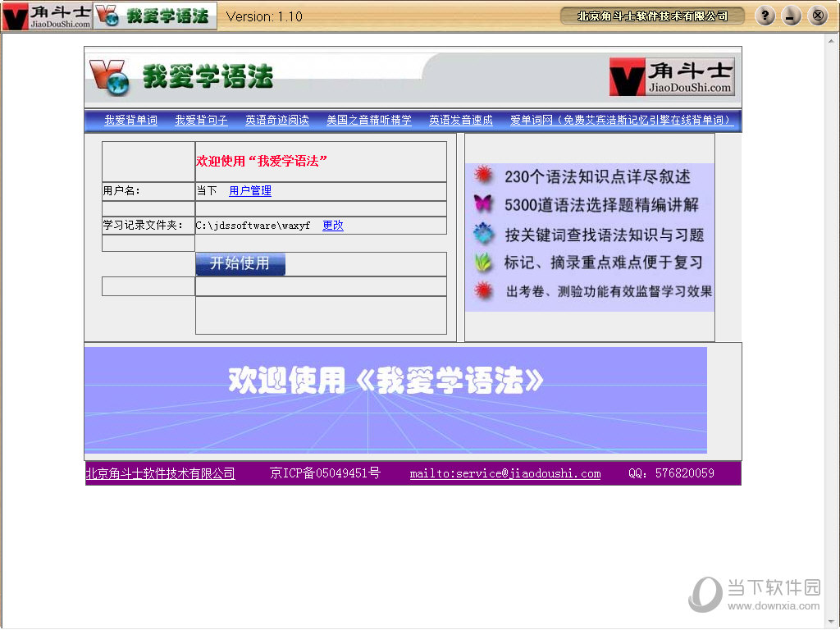Click the C:\jdssoftware\waxyf folder path text

[x=253, y=226]
